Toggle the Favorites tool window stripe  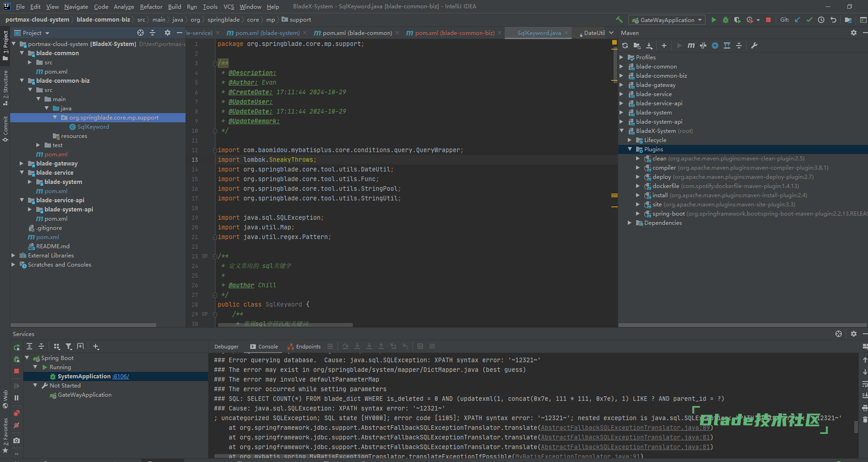tap(5, 435)
